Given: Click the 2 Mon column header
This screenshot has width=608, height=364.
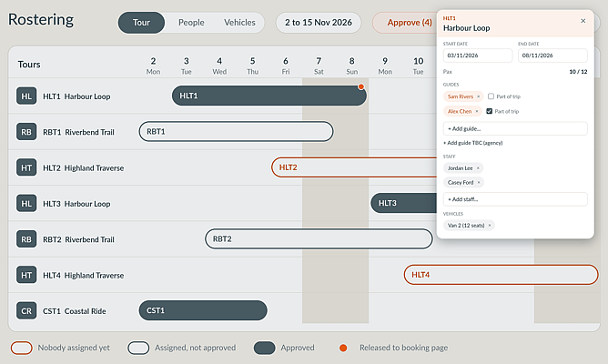Looking at the screenshot, I should coord(153,66).
